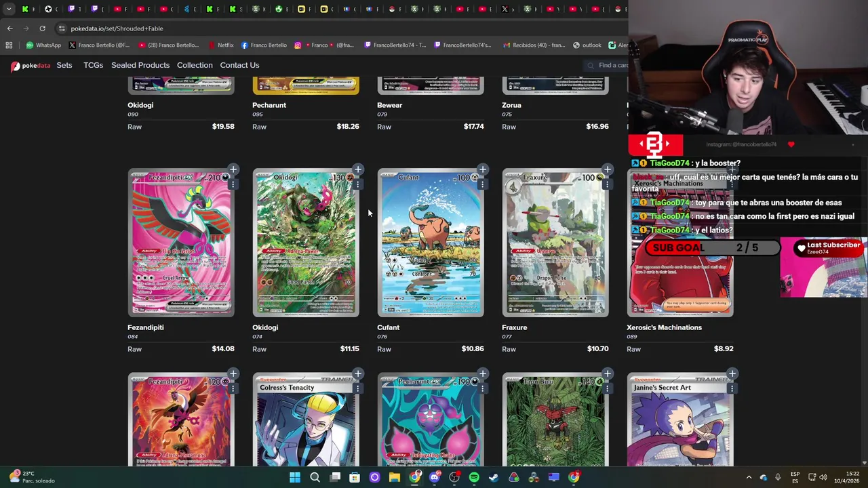Click the pokedata logo
Viewport: 868px width, 488px height.
coord(31,66)
